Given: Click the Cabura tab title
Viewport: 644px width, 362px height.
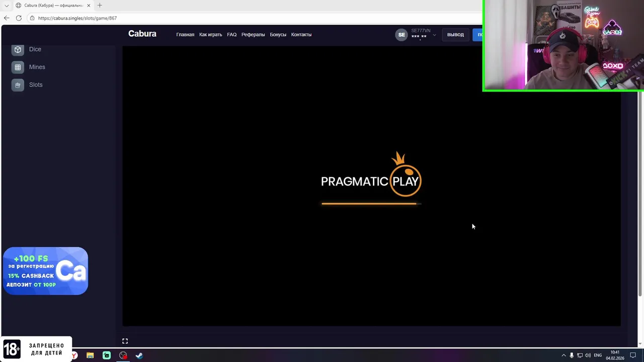Looking at the screenshot, I should (x=54, y=6).
